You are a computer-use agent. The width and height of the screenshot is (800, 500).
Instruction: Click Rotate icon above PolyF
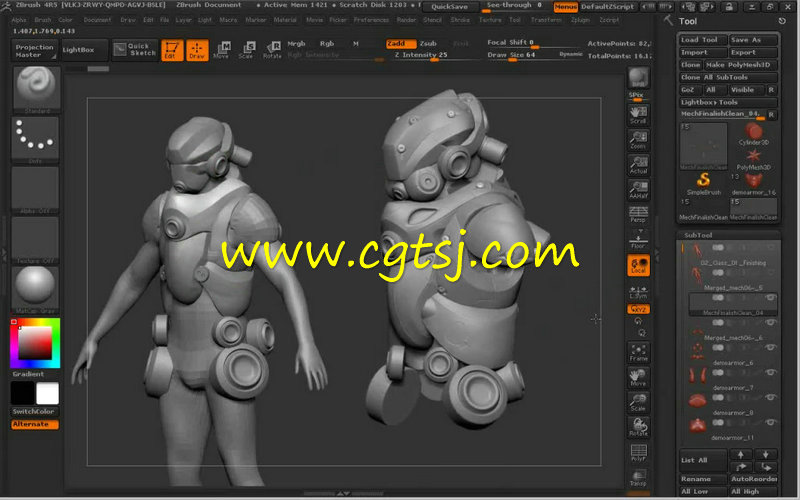pos(638,428)
